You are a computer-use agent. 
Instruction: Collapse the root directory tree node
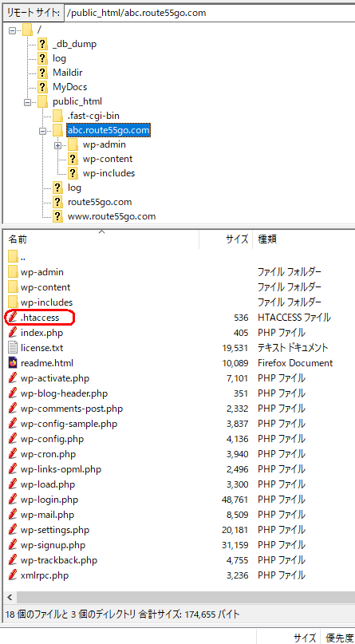pyautogui.click(x=12, y=30)
